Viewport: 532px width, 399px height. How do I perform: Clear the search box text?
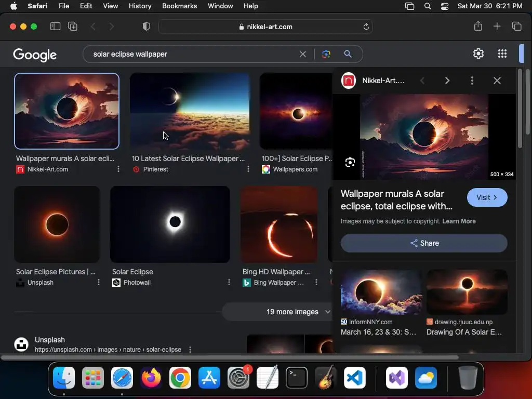[303, 54]
